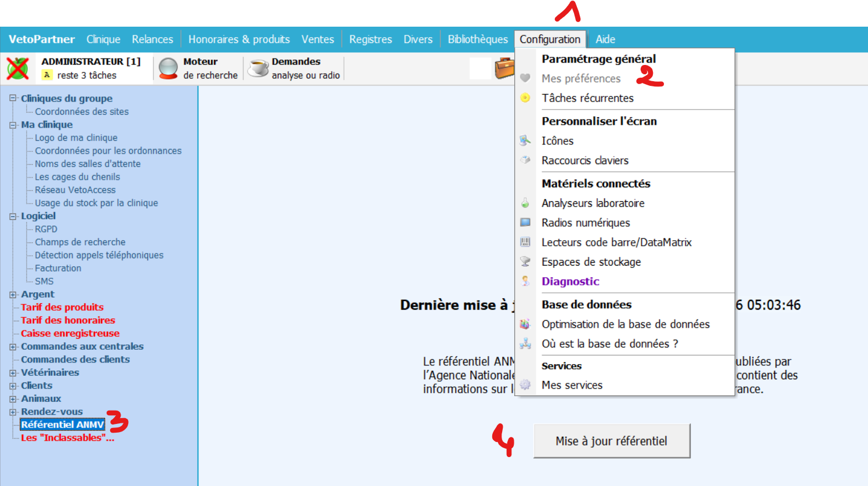Viewport: 868px width, 486px height.
Task: Click the Mes services gear icon
Action: (x=525, y=385)
